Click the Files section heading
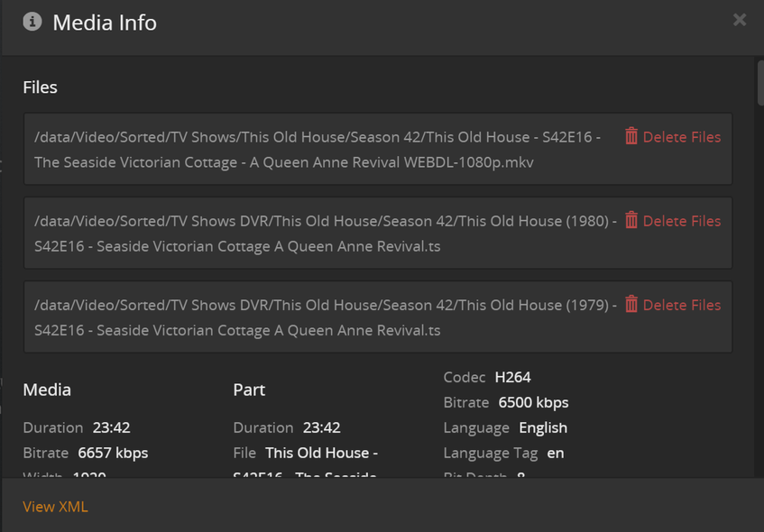 (40, 87)
